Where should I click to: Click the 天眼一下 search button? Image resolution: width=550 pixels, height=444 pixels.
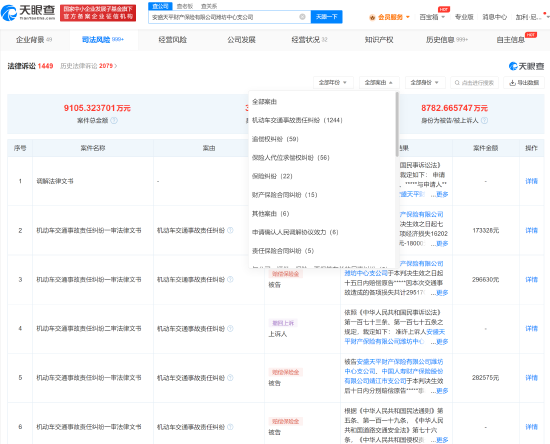tap(326, 16)
